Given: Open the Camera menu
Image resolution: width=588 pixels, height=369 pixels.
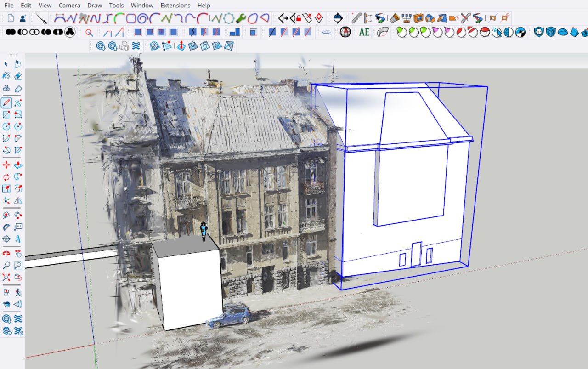Looking at the screenshot, I should click(69, 5).
